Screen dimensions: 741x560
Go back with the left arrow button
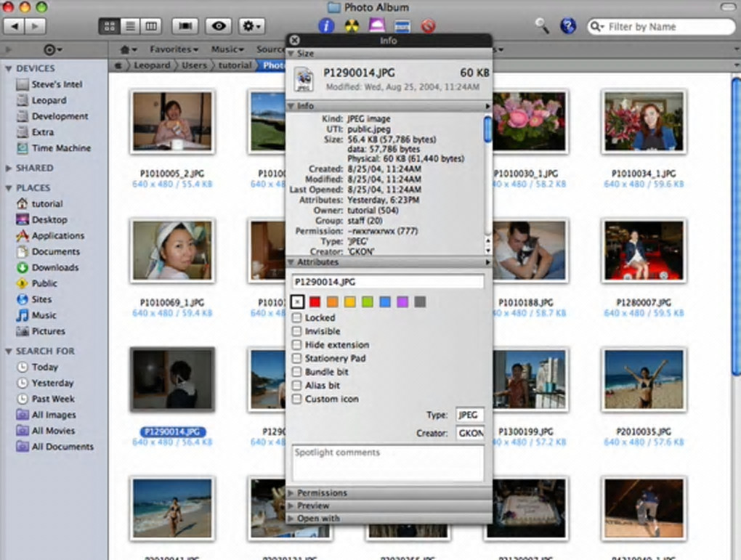15,26
